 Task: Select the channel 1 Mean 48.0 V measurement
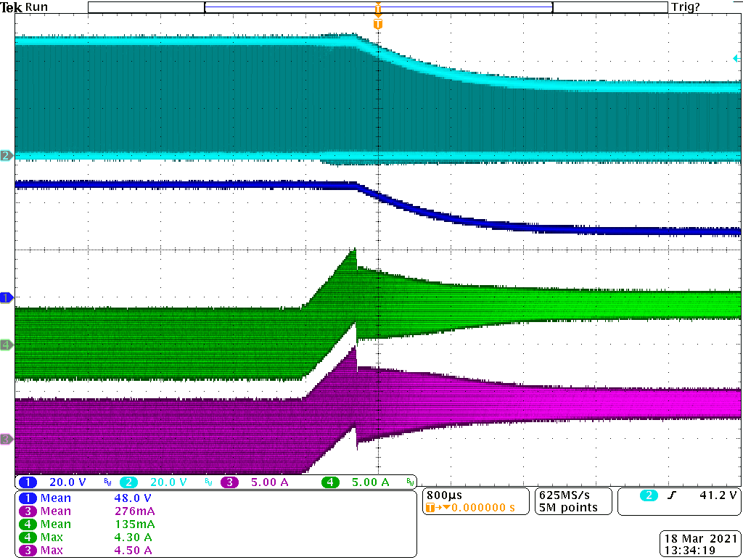[x=87, y=498]
